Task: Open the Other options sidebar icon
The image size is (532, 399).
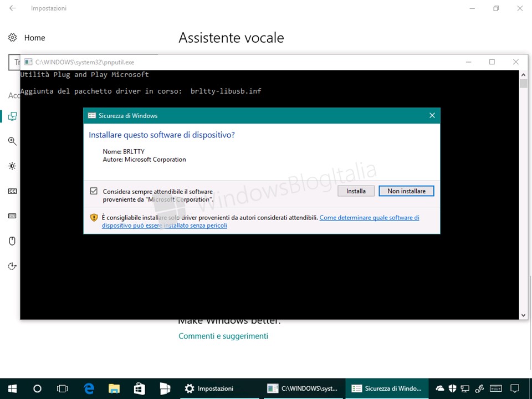Action: coord(12,266)
